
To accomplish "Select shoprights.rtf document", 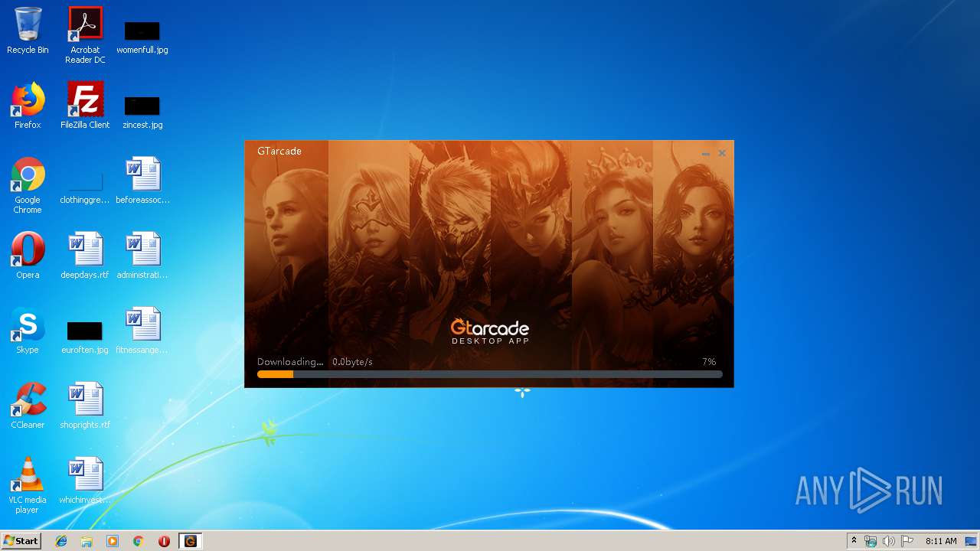I will tap(85, 406).
